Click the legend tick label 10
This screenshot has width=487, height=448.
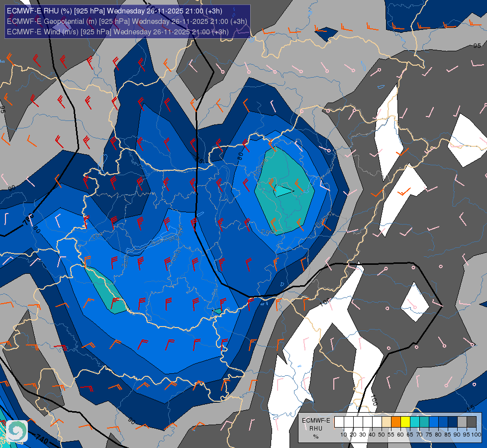(344, 435)
